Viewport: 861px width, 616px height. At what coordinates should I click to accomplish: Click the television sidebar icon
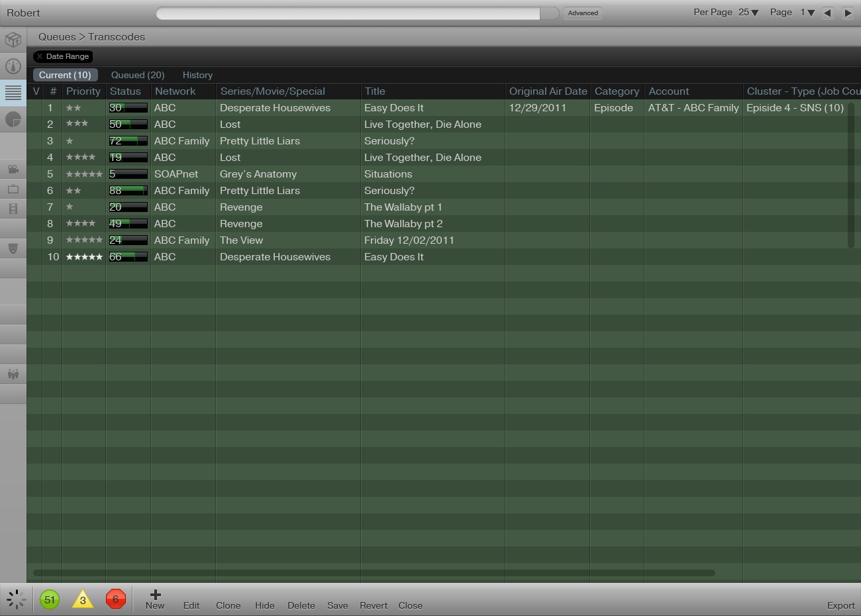[x=13, y=189]
